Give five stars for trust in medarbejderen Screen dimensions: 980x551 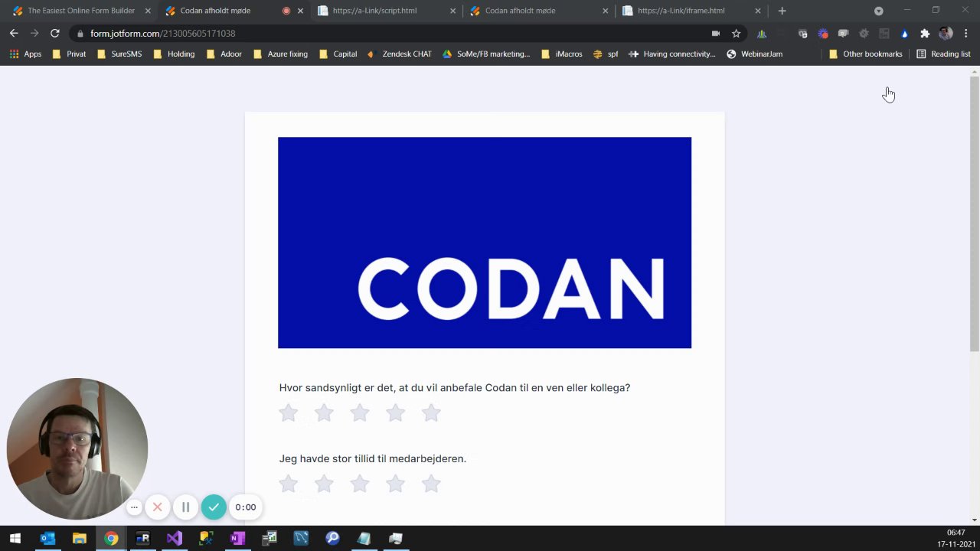tap(431, 484)
